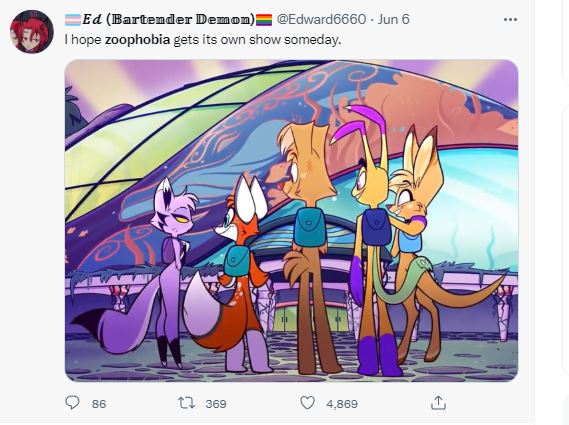This screenshot has height=425, width=569.
Task: Click the bold zoophobia keyword
Action: [x=137, y=40]
